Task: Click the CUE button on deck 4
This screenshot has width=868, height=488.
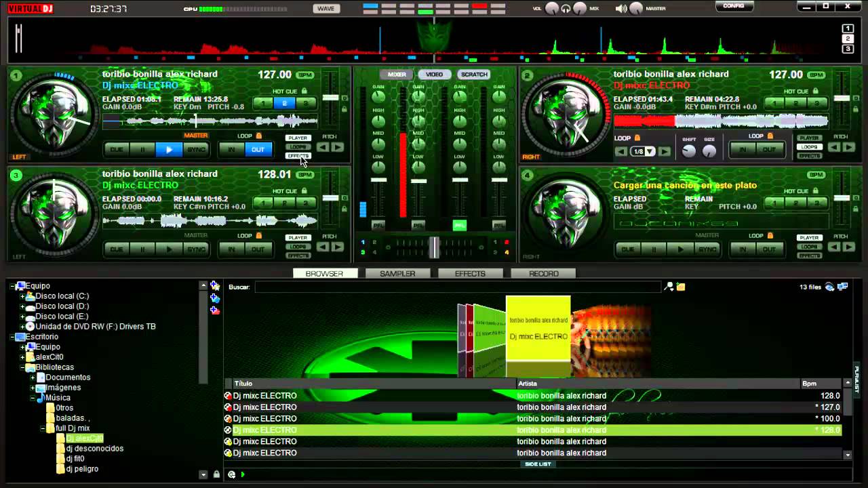Action: click(628, 249)
